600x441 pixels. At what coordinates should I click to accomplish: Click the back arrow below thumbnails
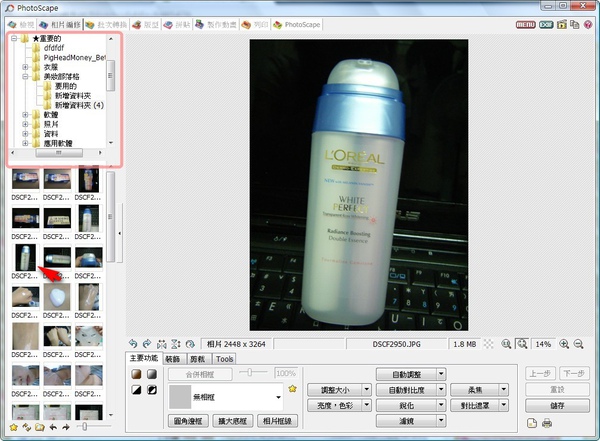[53, 427]
